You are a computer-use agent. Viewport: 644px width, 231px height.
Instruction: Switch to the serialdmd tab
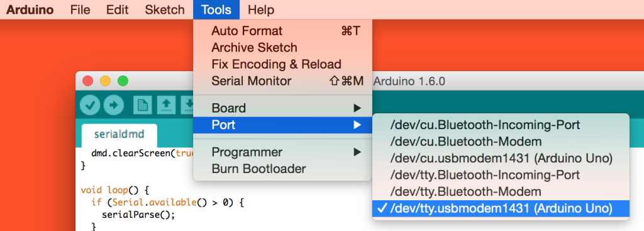(x=119, y=135)
